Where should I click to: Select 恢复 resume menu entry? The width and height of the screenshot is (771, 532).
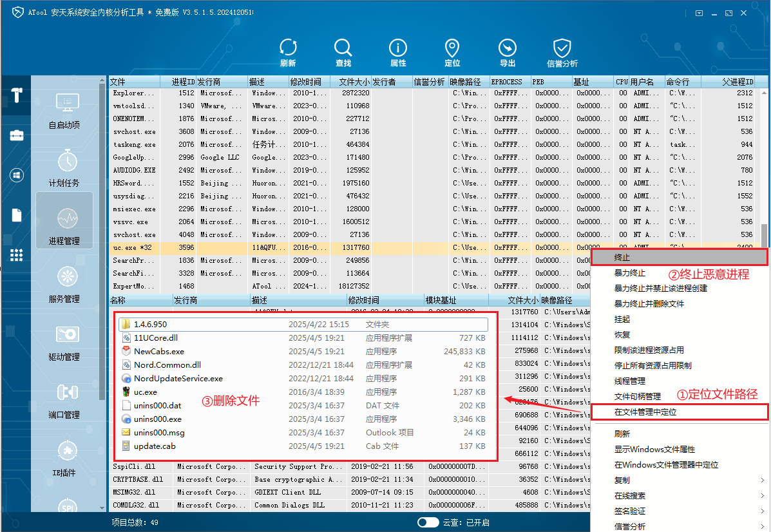[622, 334]
